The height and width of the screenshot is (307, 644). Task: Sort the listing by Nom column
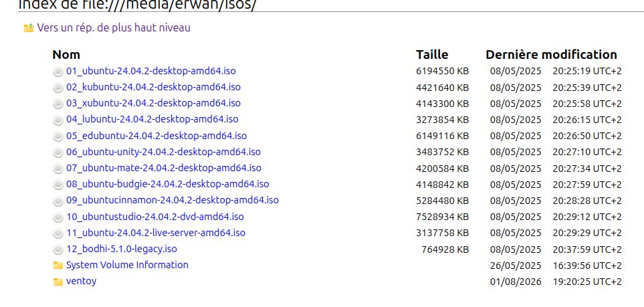pyautogui.click(x=66, y=55)
